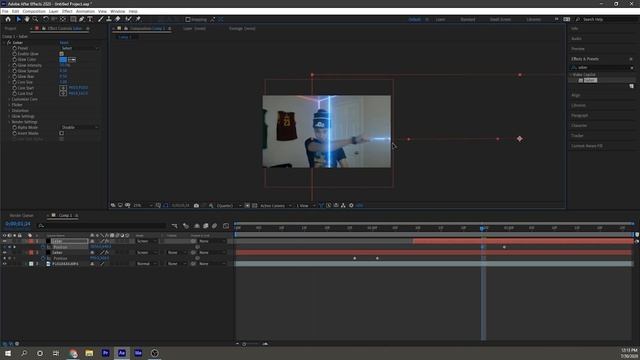Open the Effect menu
Image resolution: width=640 pixels, height=360 pixels.
[x=67, y=11]
